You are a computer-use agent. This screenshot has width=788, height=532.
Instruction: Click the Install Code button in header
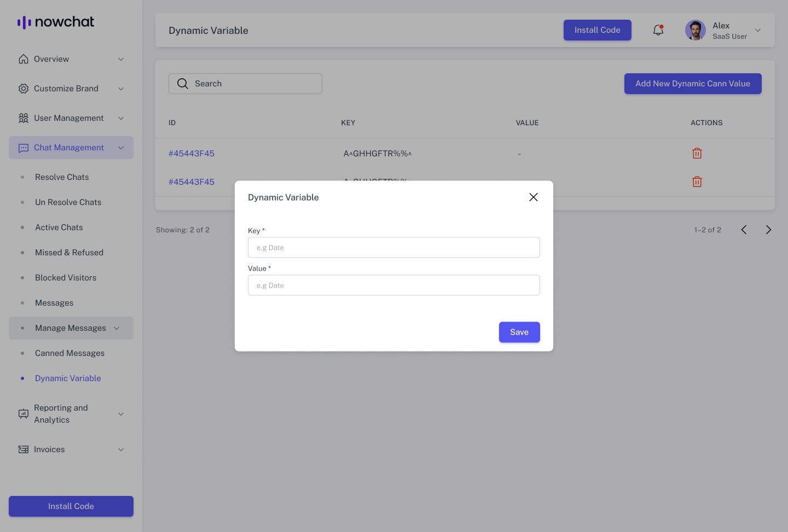597,30
